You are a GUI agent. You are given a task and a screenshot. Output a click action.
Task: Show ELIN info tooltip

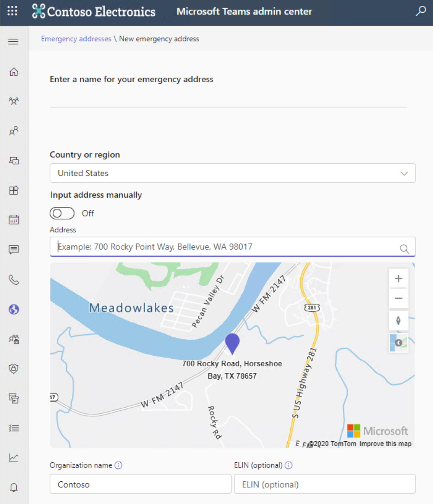pos(288,465)
